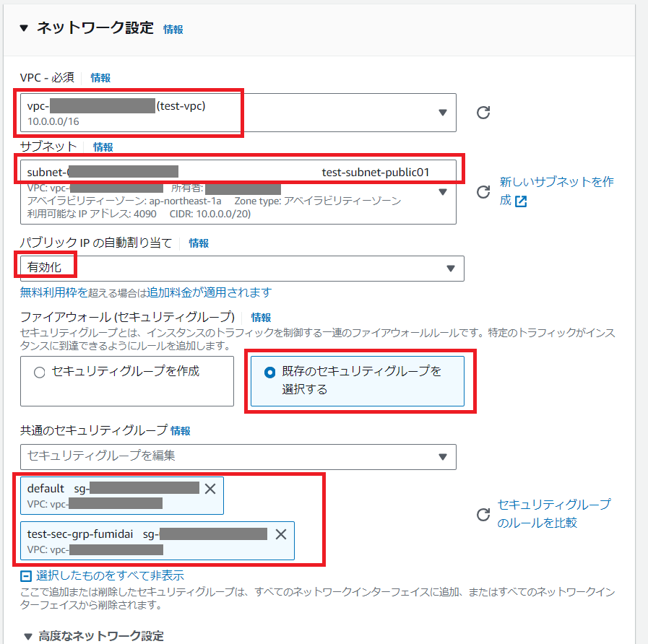Expand the 高度なネットワーク設定 section
The width and height of the screenshot is (648, 644).
click(x=28, y=636)
